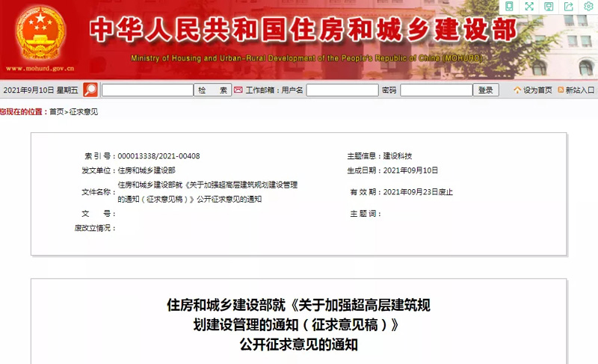Click the share arrow icon
598x364 pixels.
569,7
